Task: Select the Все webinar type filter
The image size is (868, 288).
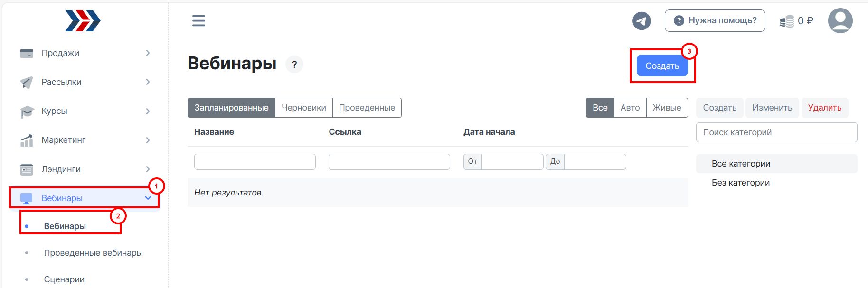Action: coord(600,108)
